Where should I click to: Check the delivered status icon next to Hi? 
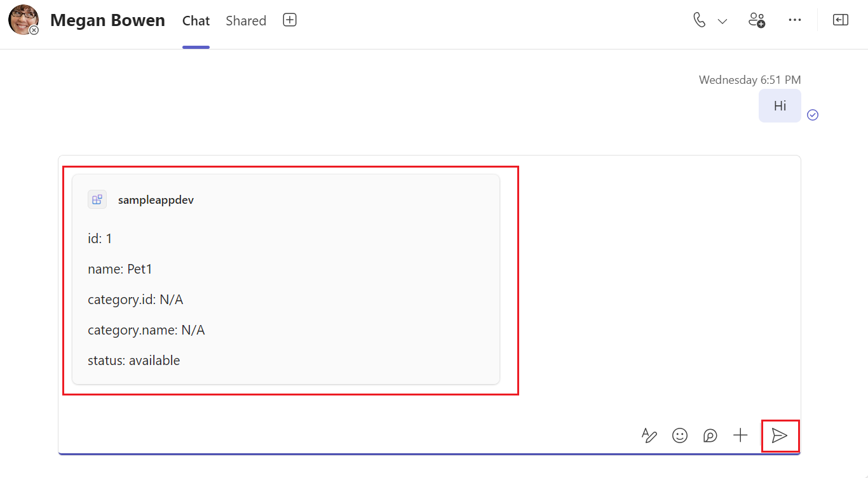click(x=812, y=114)
